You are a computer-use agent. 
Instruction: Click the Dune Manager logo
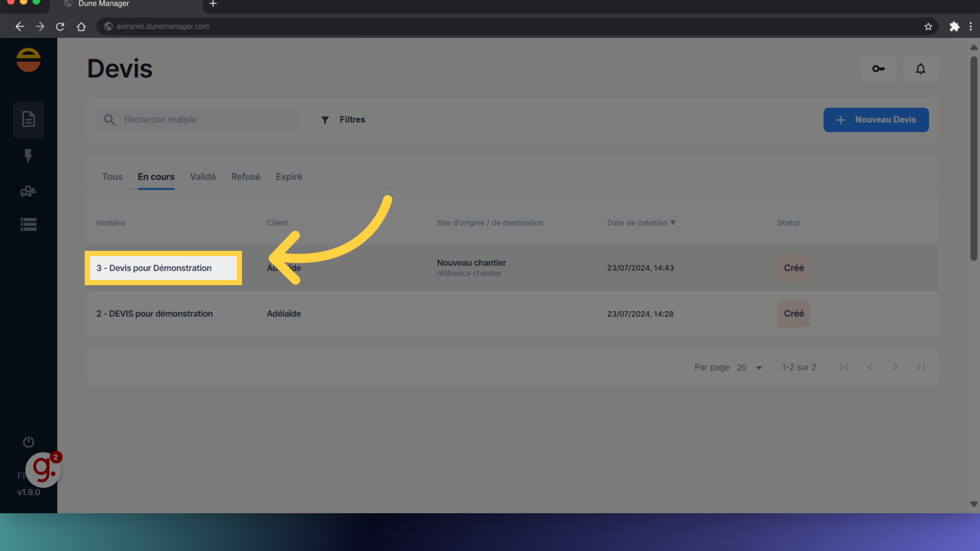29,60
